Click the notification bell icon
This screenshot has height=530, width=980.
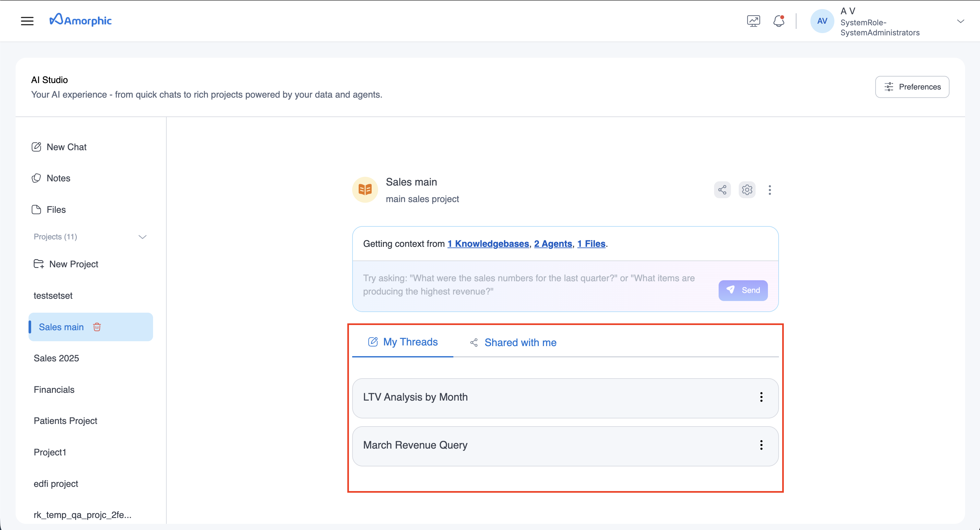[x=778, y=21]
